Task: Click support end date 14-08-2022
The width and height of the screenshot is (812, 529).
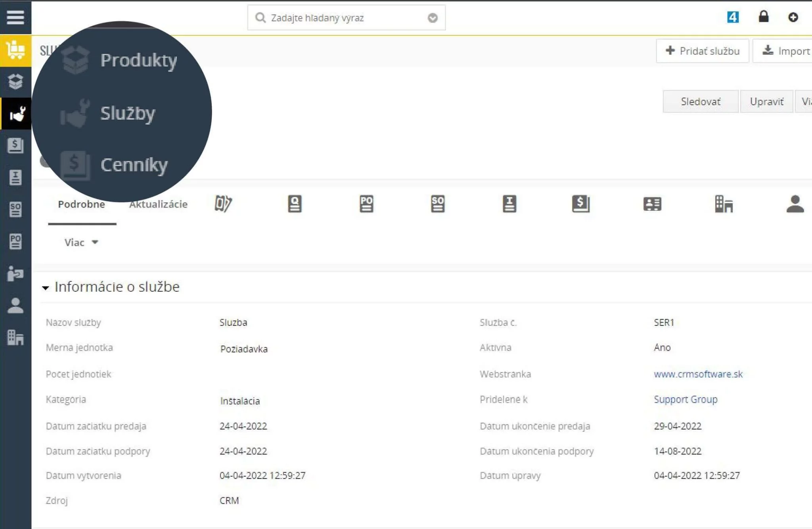Action: (x=678, y=451)
